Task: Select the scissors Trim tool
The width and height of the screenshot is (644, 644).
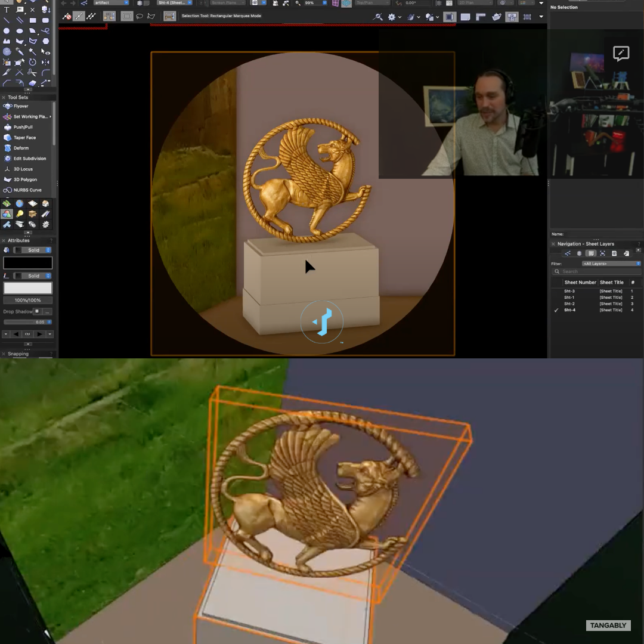Action: (x=32, y=73)
